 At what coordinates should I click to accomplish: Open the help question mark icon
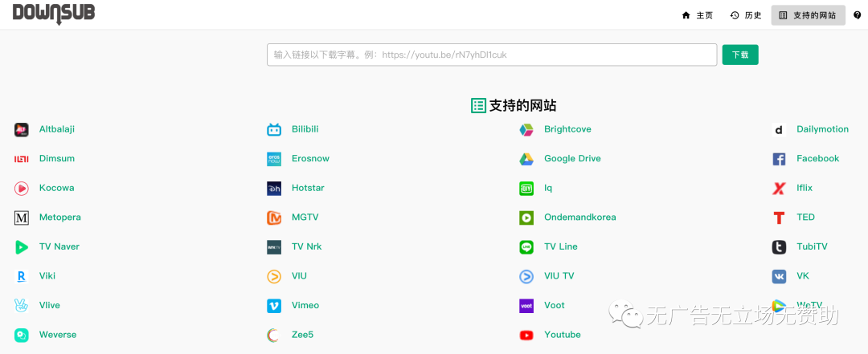click(857, 15)
